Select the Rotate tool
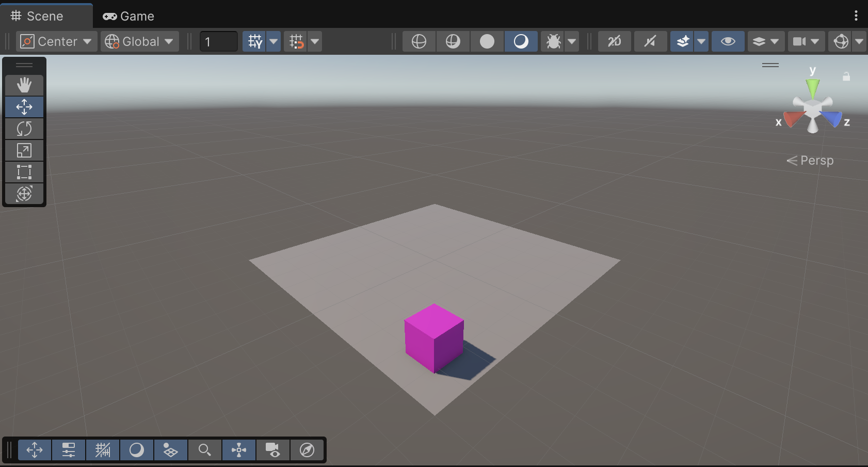 tap(24, 129)
